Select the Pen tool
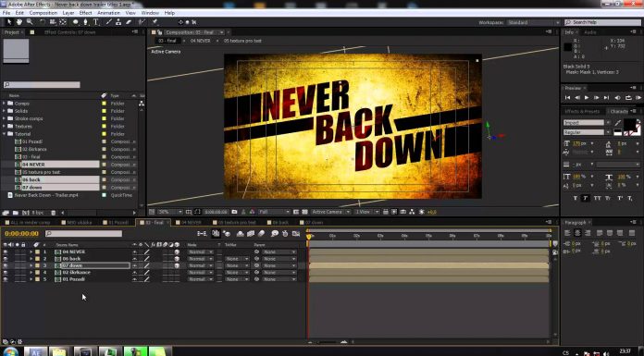Image resolution: width=644 pixels, height=356 pixels. click(x=85, y=22)
